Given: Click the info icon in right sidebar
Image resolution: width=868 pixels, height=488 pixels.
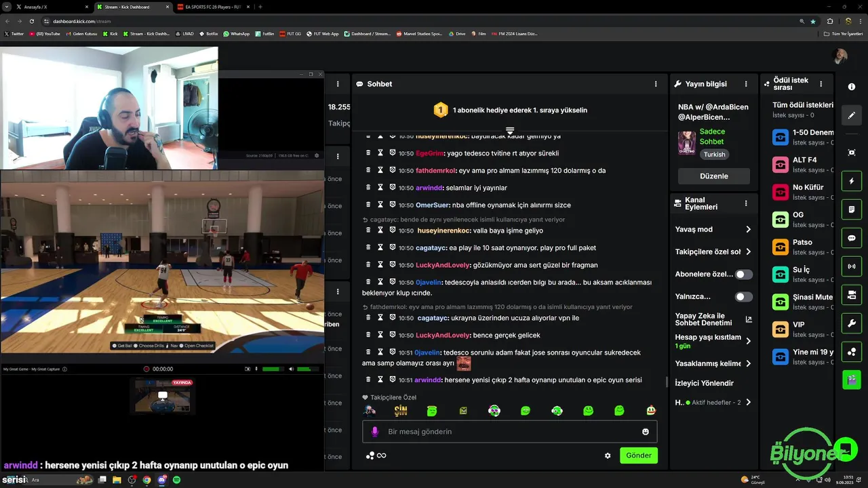Looking at the screenshot, I should (852, 87).
